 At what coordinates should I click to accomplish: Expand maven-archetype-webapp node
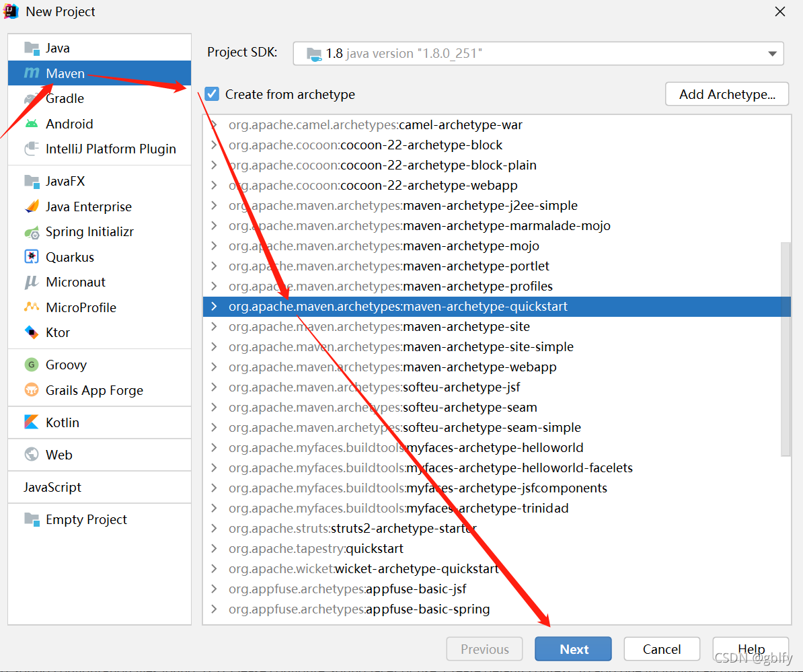point(214,367)
